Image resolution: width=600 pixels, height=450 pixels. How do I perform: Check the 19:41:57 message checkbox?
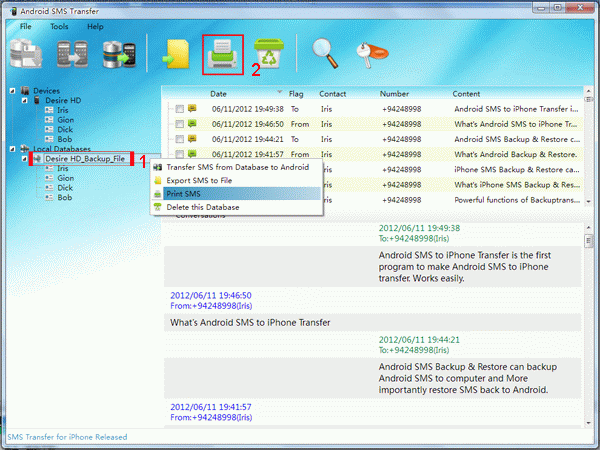[179, 154]
